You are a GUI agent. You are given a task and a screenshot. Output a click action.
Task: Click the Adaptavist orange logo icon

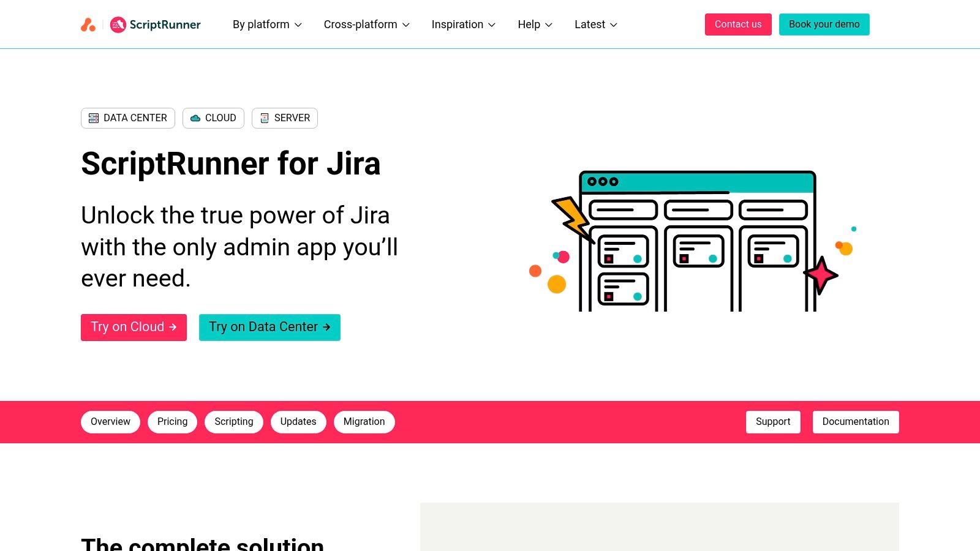click(88, 24)
